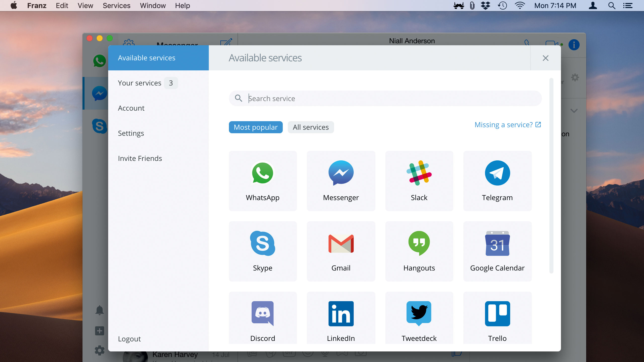
Task: Switch to Skype in the Franz sidebar
Action: pyautogui.click(x=99, y=126)
